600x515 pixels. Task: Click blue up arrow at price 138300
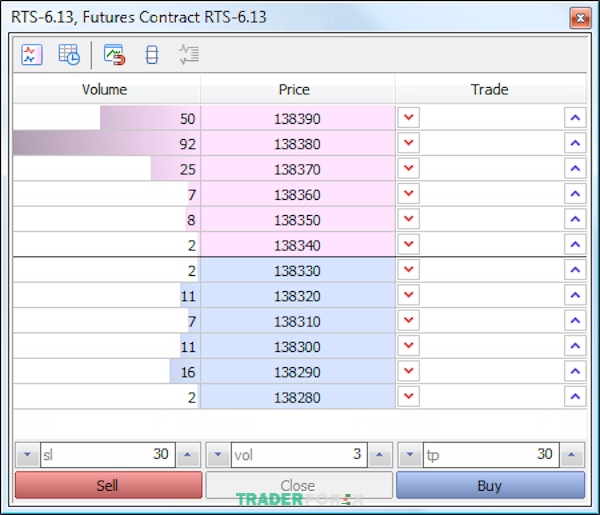[x=575, y=346]
